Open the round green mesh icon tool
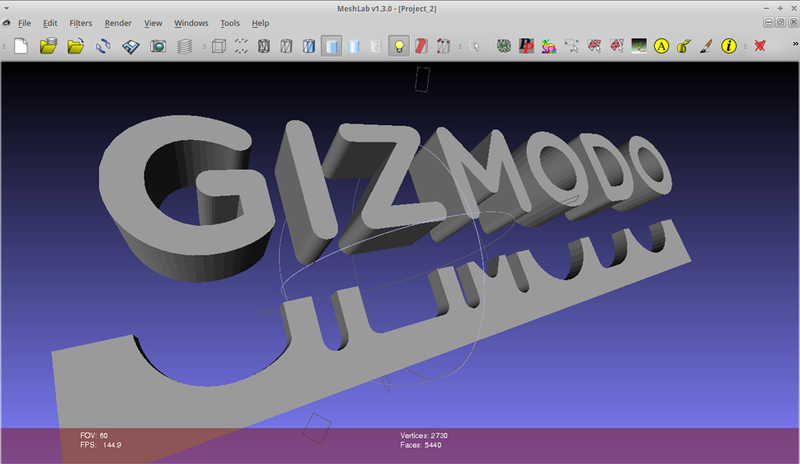The height and width of the screenshot is (464, 800). [504, 46]
